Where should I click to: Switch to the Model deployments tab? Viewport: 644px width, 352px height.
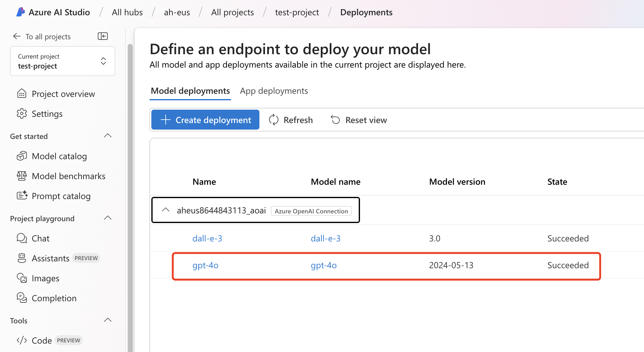click(190, 91)
